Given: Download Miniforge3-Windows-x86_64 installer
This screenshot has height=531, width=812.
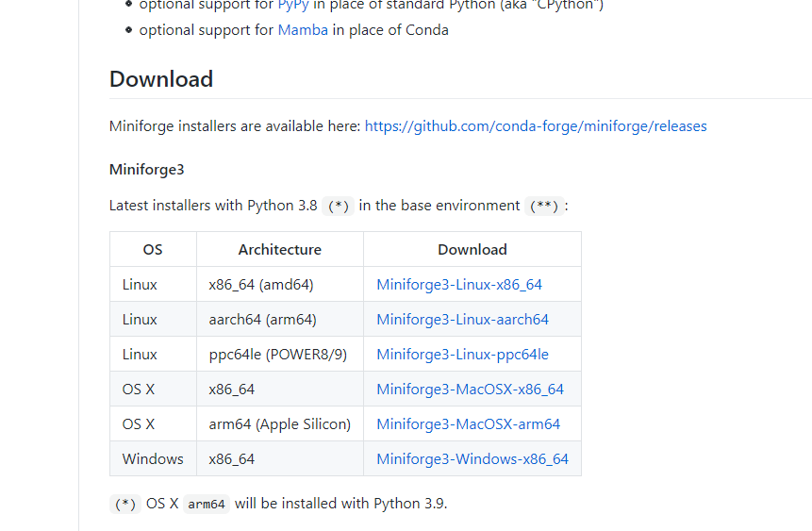Looking at the screenshot, I should coord(472,459).
